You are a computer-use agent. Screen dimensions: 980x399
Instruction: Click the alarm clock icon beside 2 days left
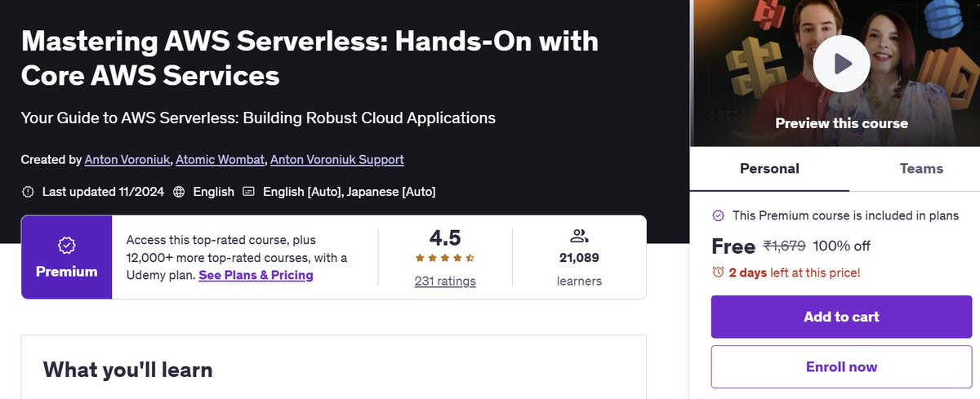pyautogui.click(x=718, y=273)
